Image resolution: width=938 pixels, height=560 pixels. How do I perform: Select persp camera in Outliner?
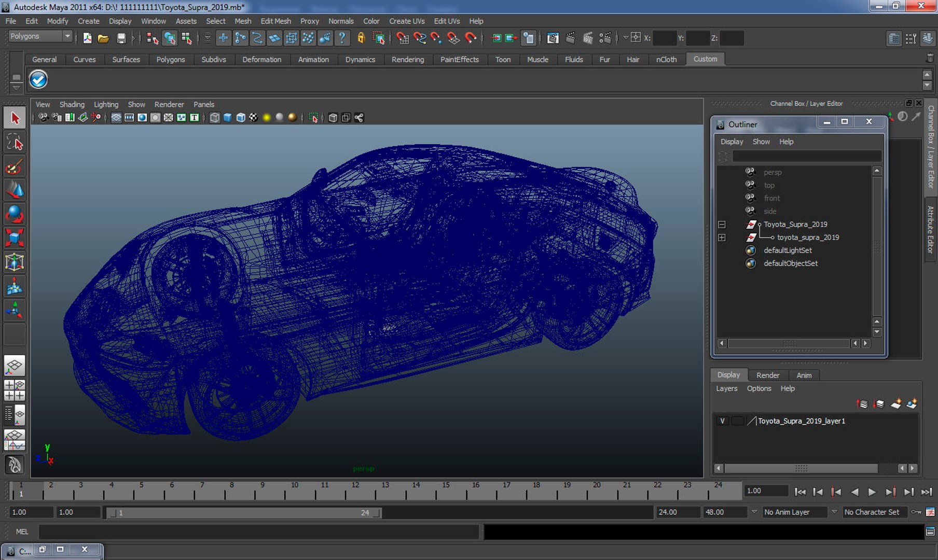pyautogui.click(x=772, y=172)
